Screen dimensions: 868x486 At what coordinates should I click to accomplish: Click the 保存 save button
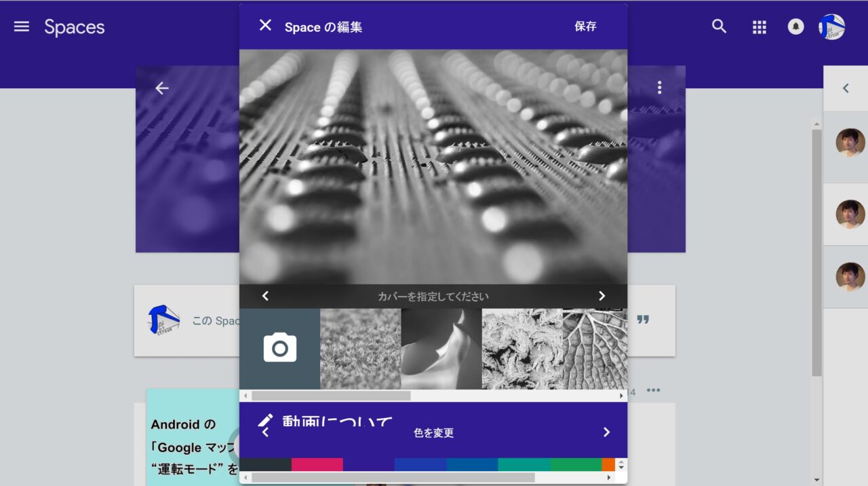point(585,26)
